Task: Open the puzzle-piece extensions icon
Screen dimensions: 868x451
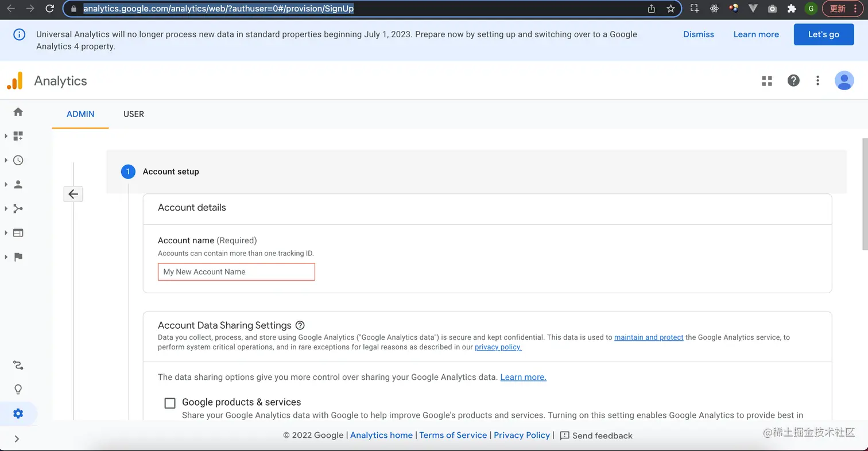Action: [792, 9]
